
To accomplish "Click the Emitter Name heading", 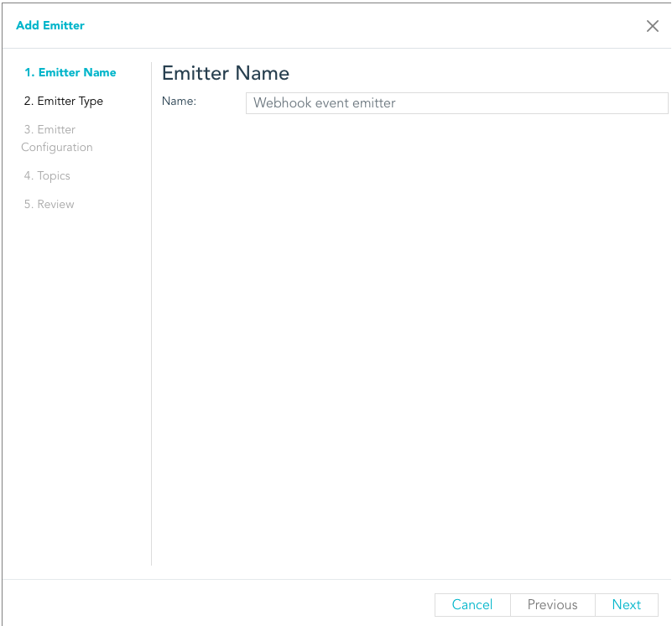I will click(226, 73).
